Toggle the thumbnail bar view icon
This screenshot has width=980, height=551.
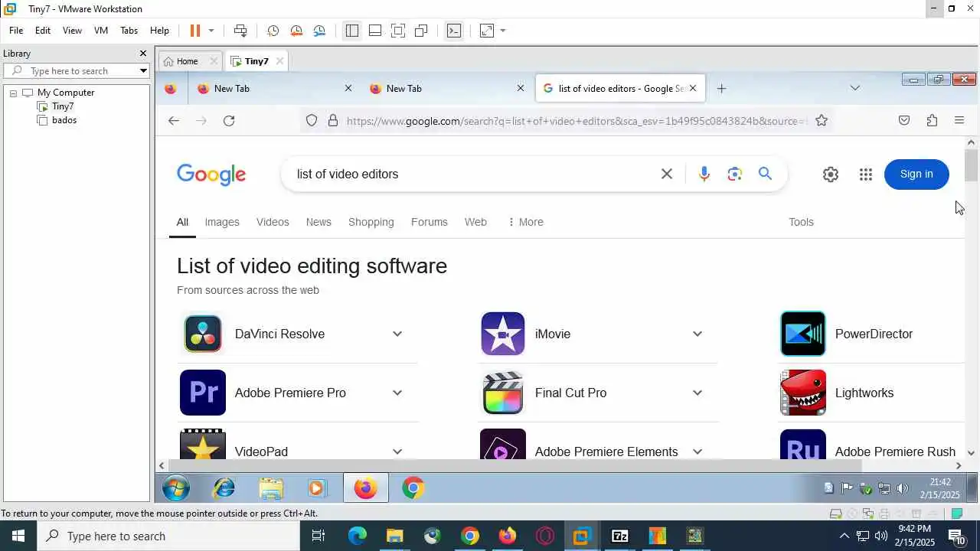click(x=375, y=31)
